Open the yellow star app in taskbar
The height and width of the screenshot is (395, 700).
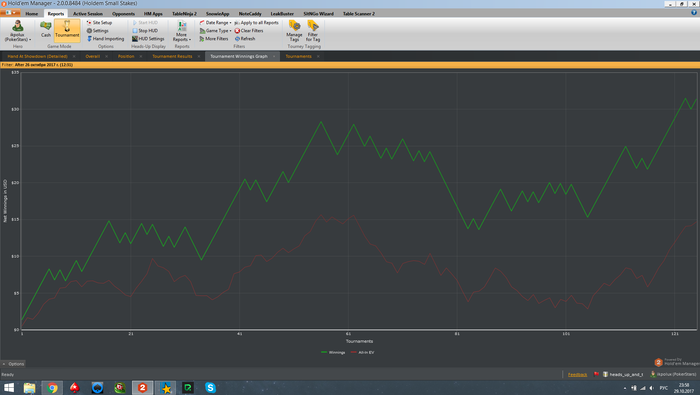166,388
